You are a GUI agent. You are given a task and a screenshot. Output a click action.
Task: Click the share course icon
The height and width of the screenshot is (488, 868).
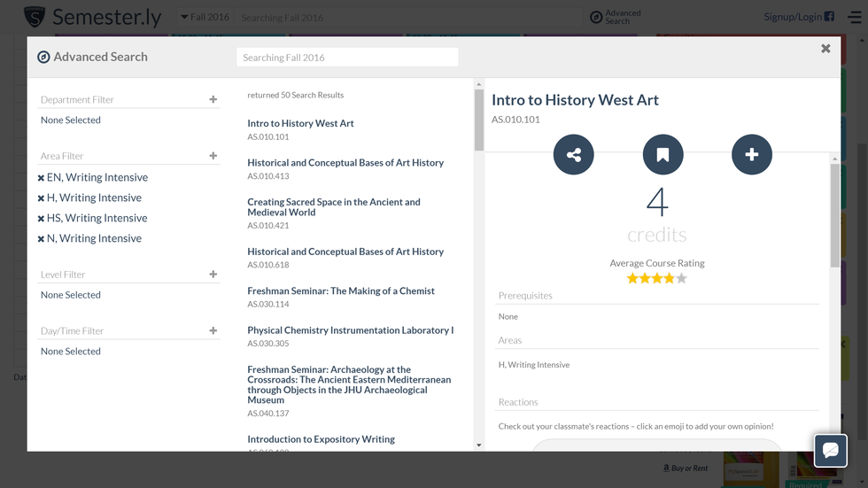(x=573, y=155)
